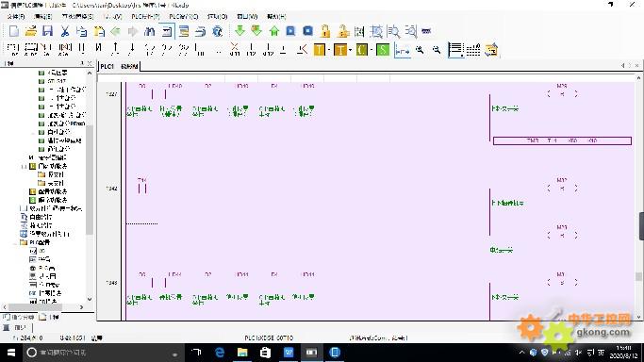Viewport: 644px width, 362px height.
Task: Click the green download-to-PLC arrow icon
Action: coord(239,31)
